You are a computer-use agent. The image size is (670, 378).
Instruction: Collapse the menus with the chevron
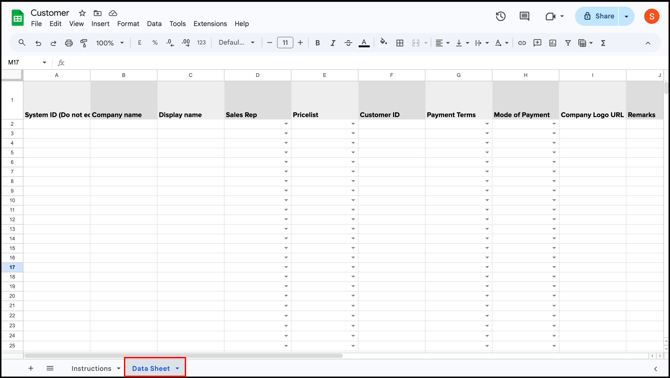pyautogui.click(x=648, y=43)
